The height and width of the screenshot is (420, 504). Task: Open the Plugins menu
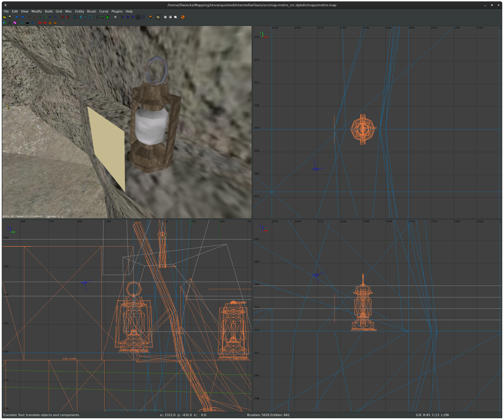117,11
